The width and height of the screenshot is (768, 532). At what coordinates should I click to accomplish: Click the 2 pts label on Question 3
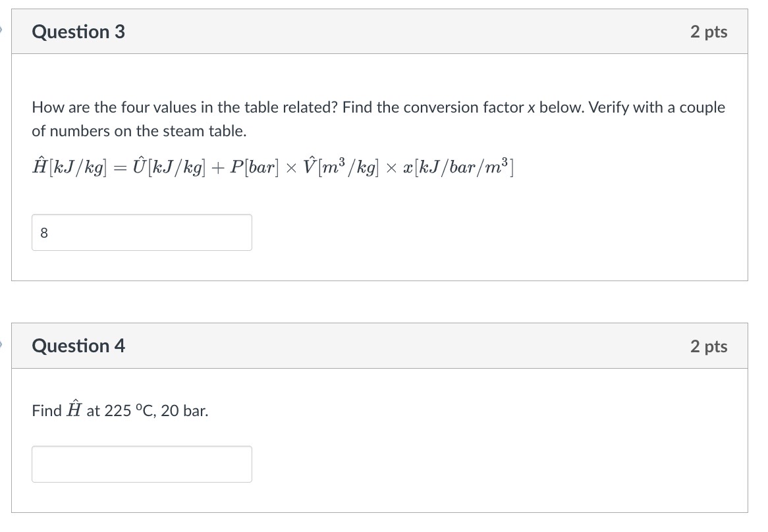click(x=709, y=32)
